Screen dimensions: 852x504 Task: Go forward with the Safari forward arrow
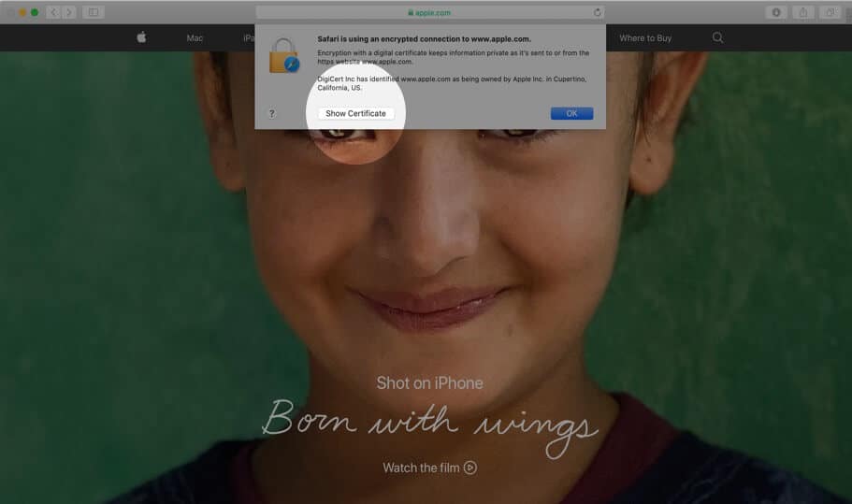click(x=68, y=12)
